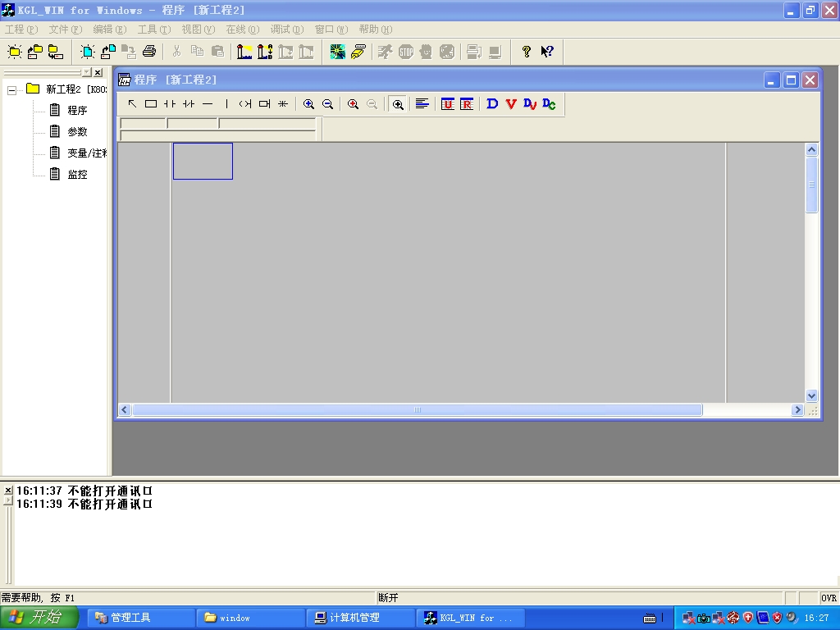Click the horizontal scrollbar right arrow
Screen dimensions: 840x630
coord(797,410)
